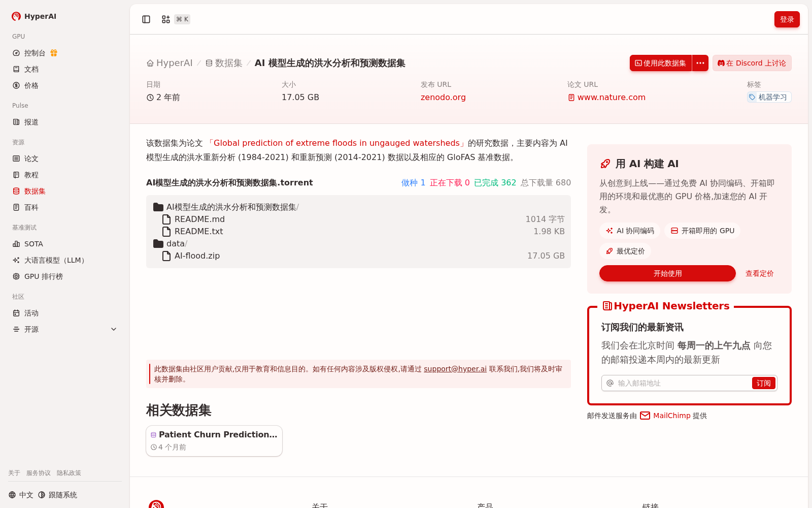
Task: Click 使用此数据集 button
Action: point(661,63)
